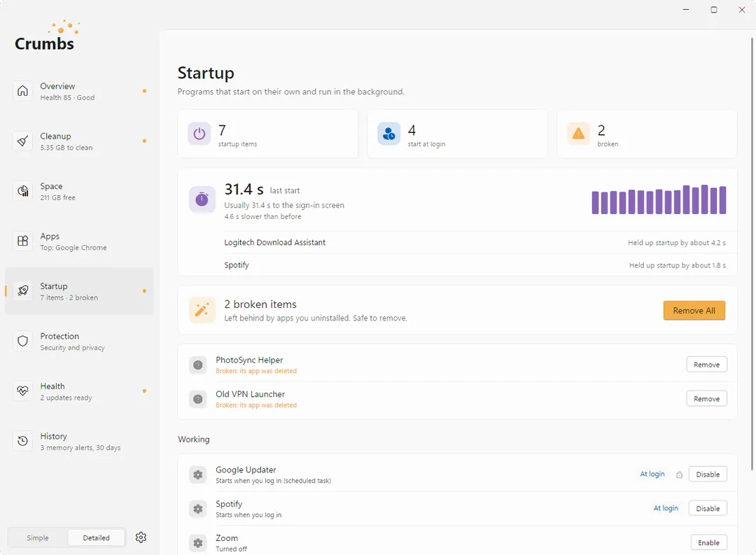This screenshot has width=756, height=555.
Task: Click the question icon for PhotoSync Helper
Action: click(197, 365)
